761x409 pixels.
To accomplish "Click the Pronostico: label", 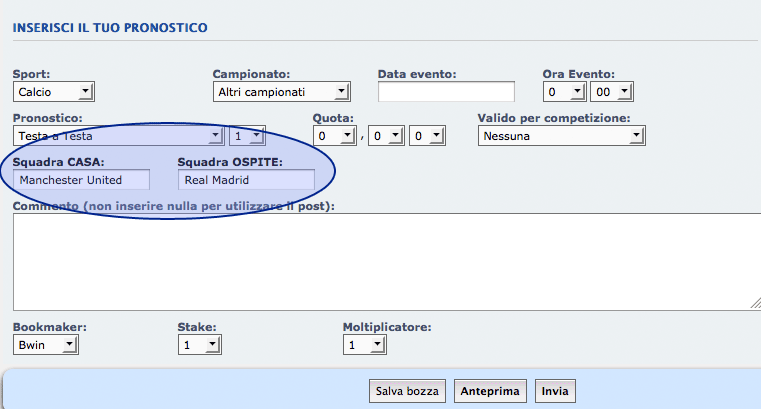I will [x=48, y=118].
